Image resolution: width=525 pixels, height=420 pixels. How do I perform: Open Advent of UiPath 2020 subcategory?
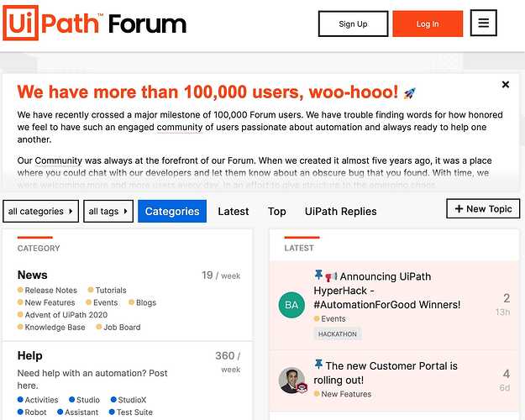(63, 315)
